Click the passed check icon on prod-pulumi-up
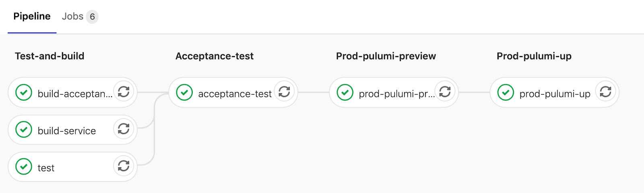This screenshot has height=193, width=644. (x=506, y=92)
